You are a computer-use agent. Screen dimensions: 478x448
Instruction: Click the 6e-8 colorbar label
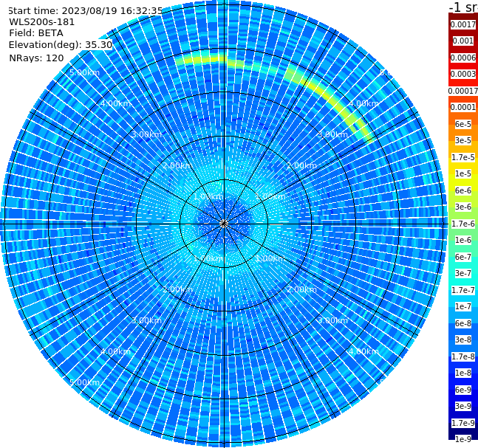click(463, 323)
